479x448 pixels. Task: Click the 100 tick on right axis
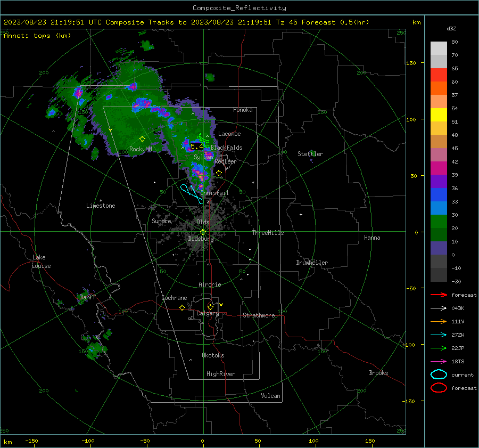coord(411,119)
